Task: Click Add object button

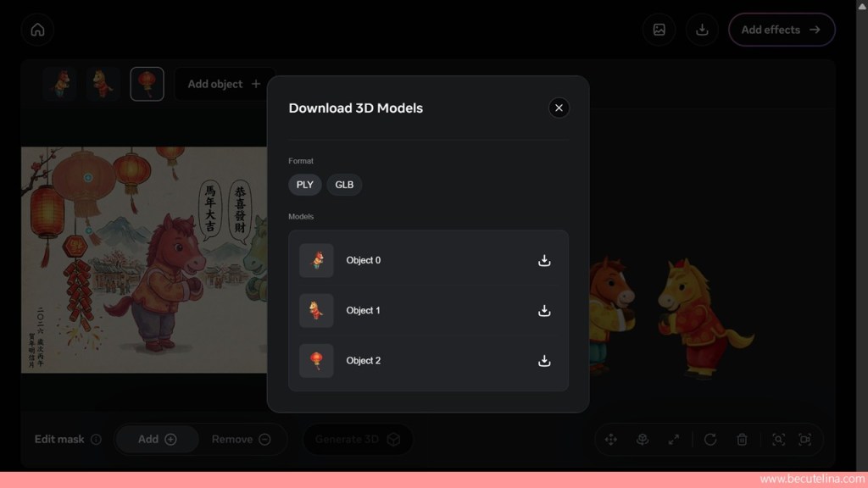Action: [224, 84]
